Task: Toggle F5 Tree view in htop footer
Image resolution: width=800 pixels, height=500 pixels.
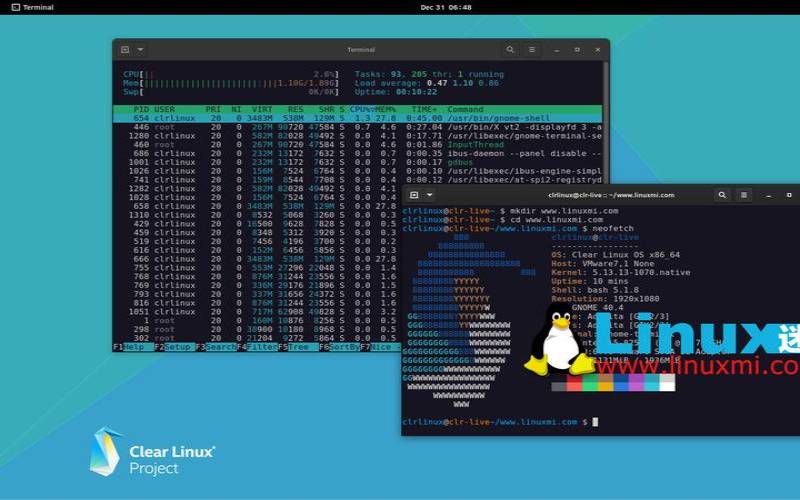Action: (298, 347)
